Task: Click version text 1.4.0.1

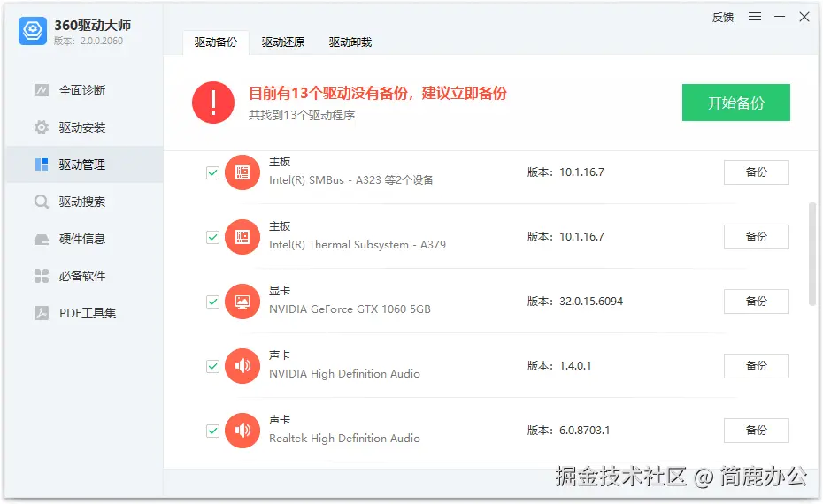Action: coord(575,366)
